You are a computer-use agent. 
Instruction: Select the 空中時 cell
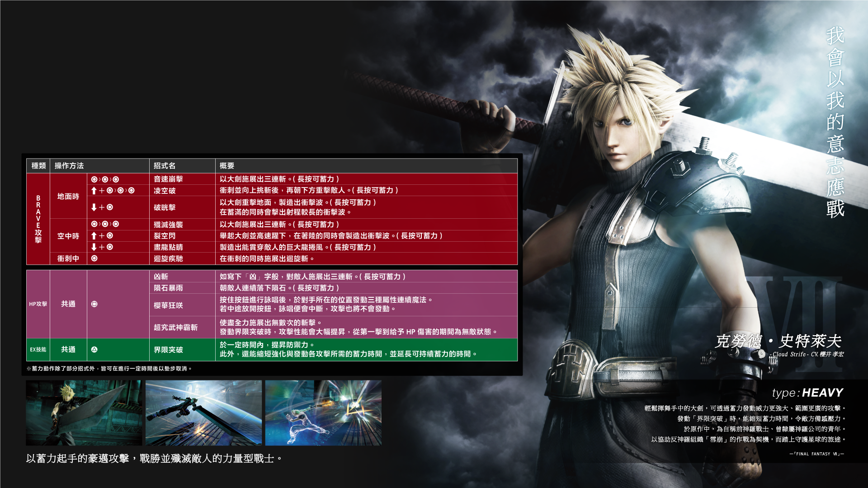(x=68, y=236)
